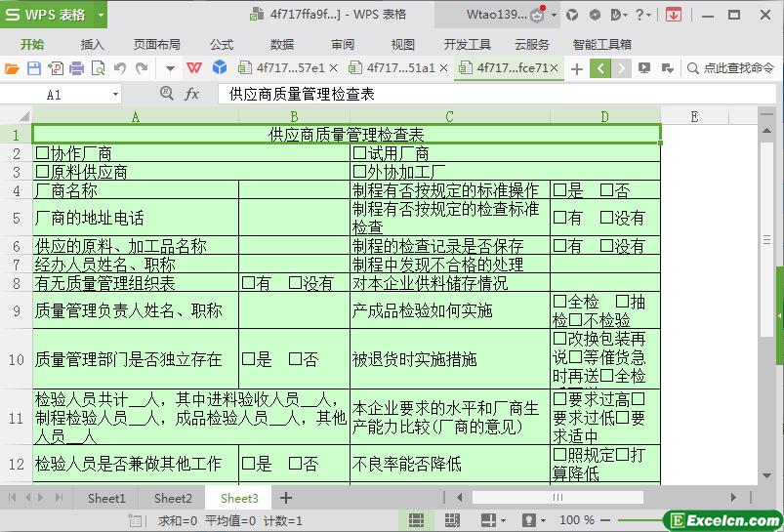Click the Save disk icon
The image size is (784, 532).
(34, 68)
